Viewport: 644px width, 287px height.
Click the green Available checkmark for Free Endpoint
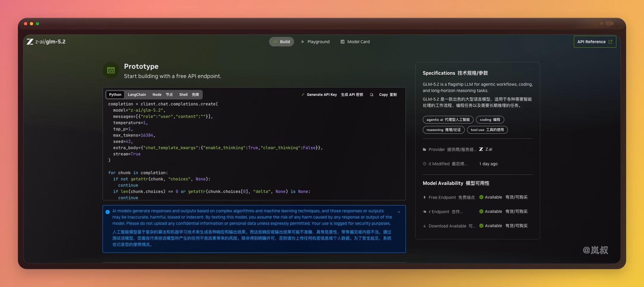tap(481, 197)
